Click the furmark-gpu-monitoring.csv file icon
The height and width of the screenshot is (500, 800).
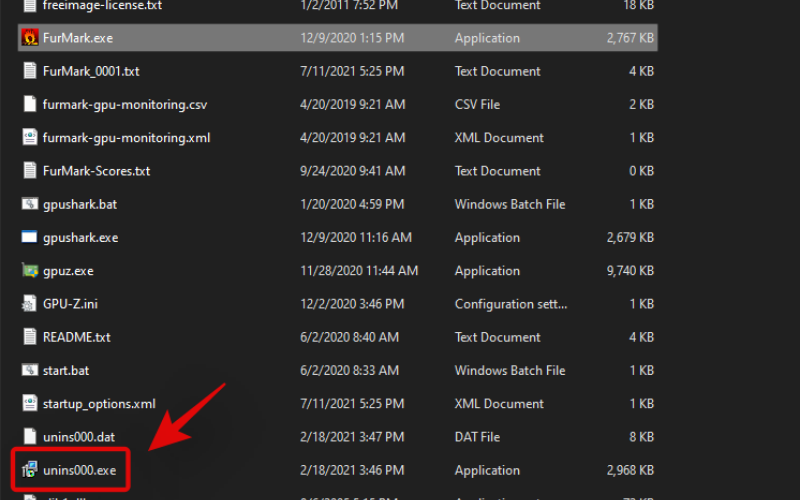pos(30,104)
